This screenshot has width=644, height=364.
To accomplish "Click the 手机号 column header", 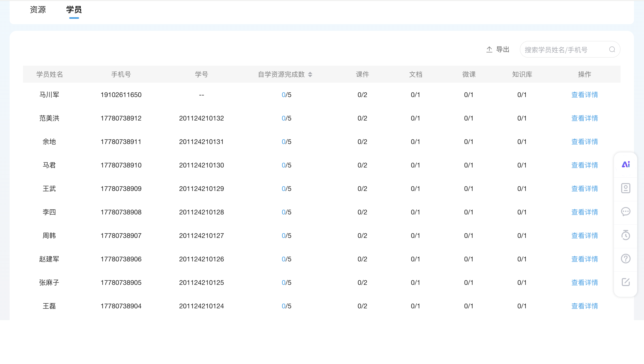I will 121,74.
